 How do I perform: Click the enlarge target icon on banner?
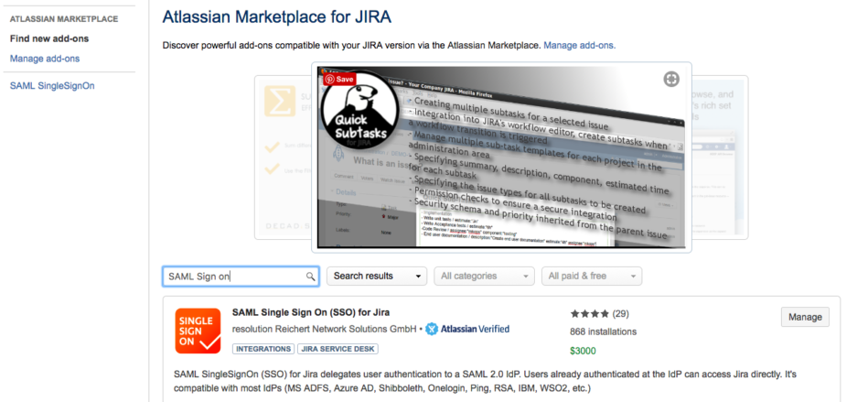[671, 80]
